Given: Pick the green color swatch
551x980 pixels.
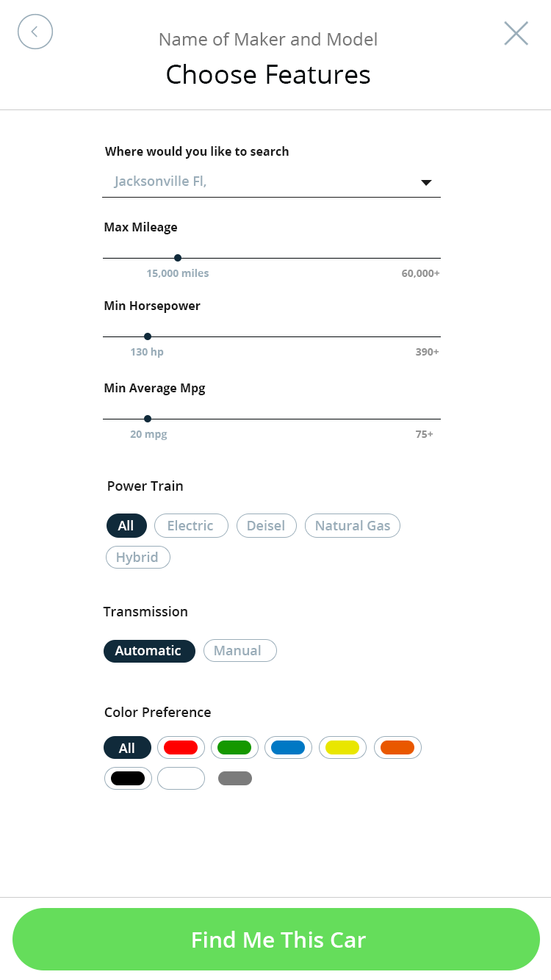Looking at the screenshot, I should tap(234, 748).
